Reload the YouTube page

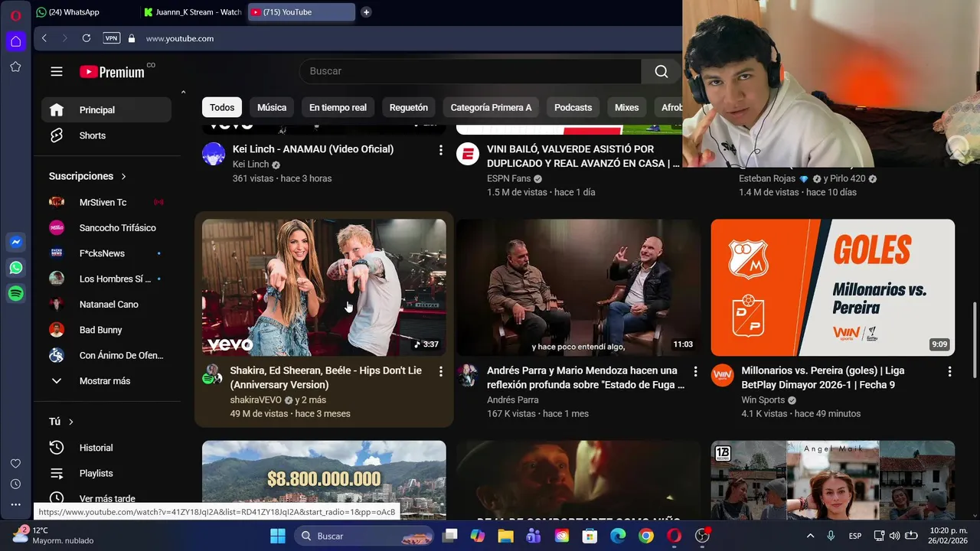(86, 38)
